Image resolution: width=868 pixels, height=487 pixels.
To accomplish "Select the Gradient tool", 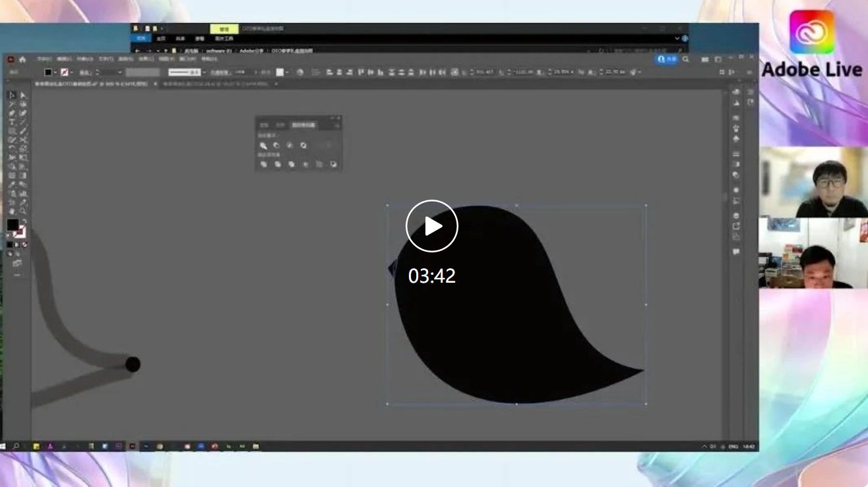I will 24,175.
